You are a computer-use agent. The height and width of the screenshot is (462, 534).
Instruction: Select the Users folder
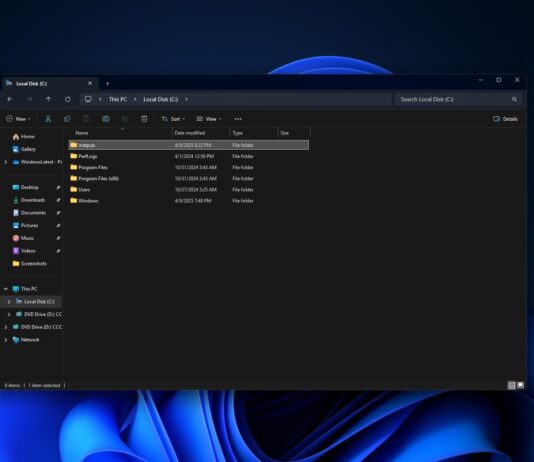click(189, 190)
